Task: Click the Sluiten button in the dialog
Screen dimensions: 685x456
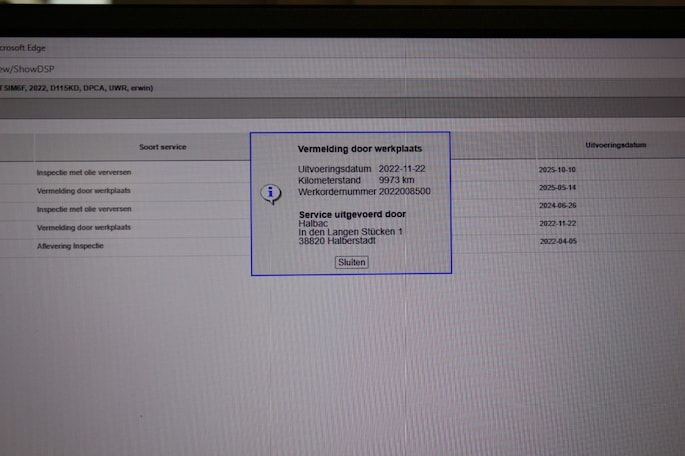Action: tap(351, 262)
